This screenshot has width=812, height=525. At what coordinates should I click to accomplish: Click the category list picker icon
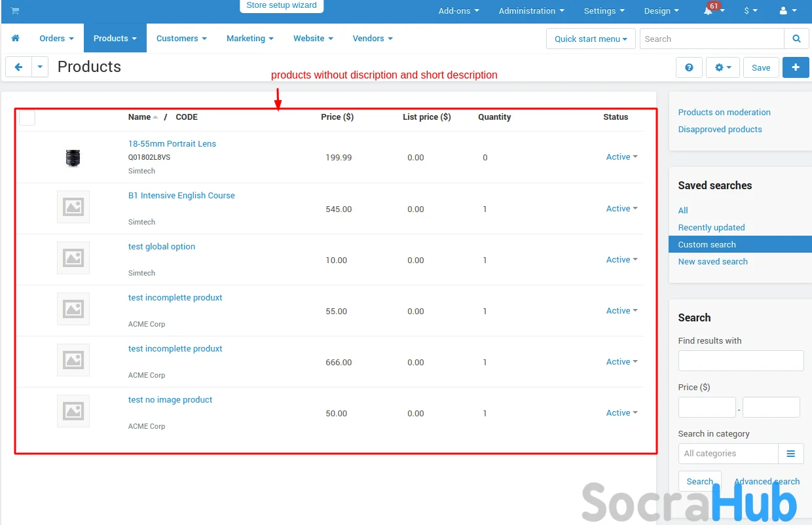[x=790, y=454]
